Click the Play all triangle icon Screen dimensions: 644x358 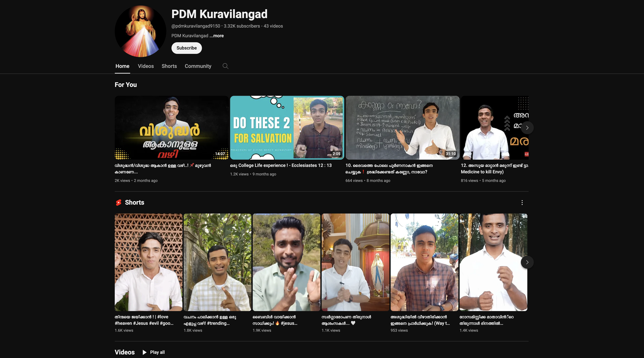tap(144, 352)
